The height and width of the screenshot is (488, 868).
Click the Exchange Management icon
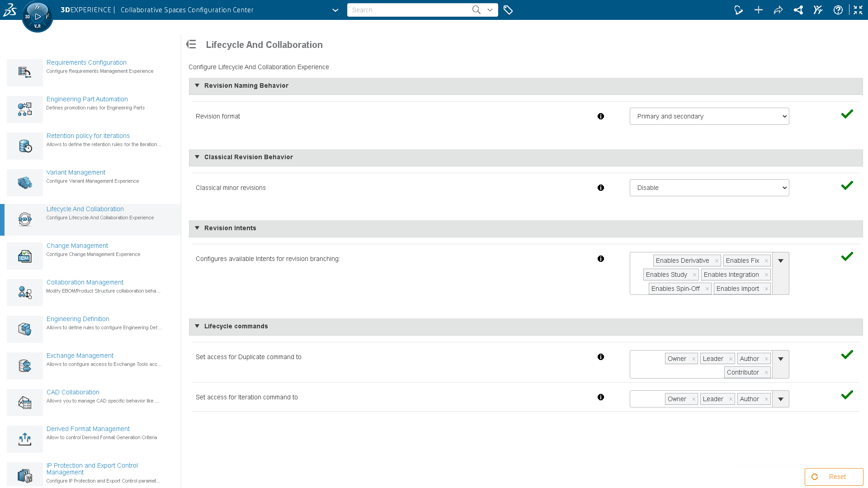[25, 366]
